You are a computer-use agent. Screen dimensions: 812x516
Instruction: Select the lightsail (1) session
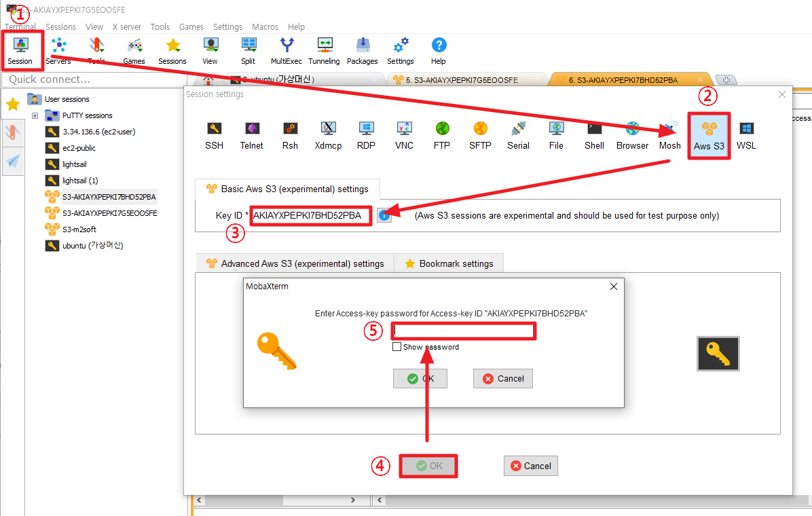pos(79,181)
